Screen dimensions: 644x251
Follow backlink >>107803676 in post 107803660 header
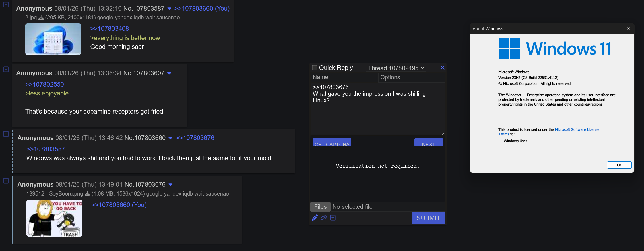point(195,138)
